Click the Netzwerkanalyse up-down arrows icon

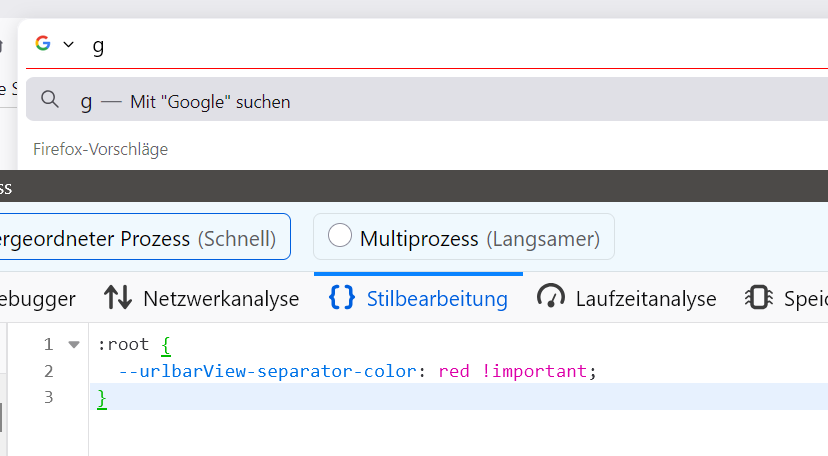point(118,298)
